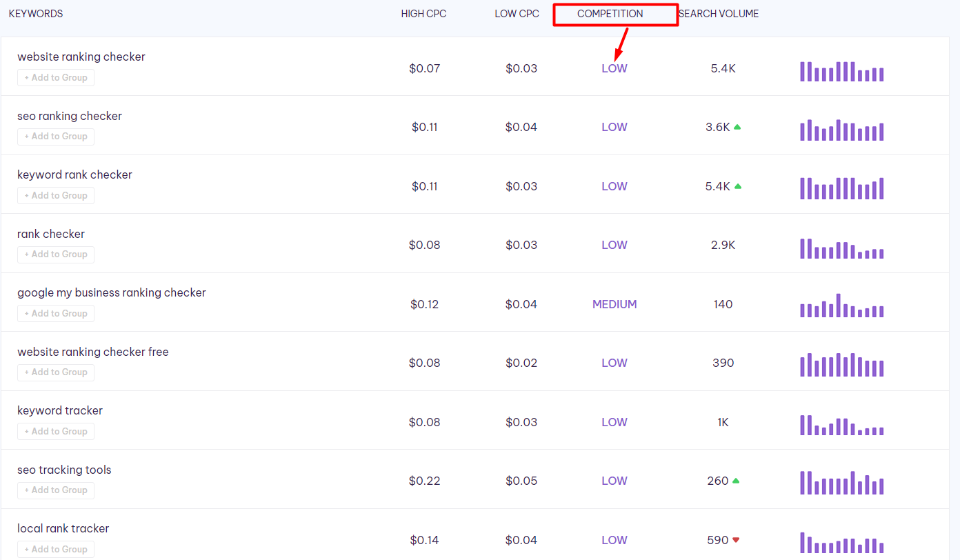Add website ranking checker to group
960x560 pixels.
[x=56, y=78]
